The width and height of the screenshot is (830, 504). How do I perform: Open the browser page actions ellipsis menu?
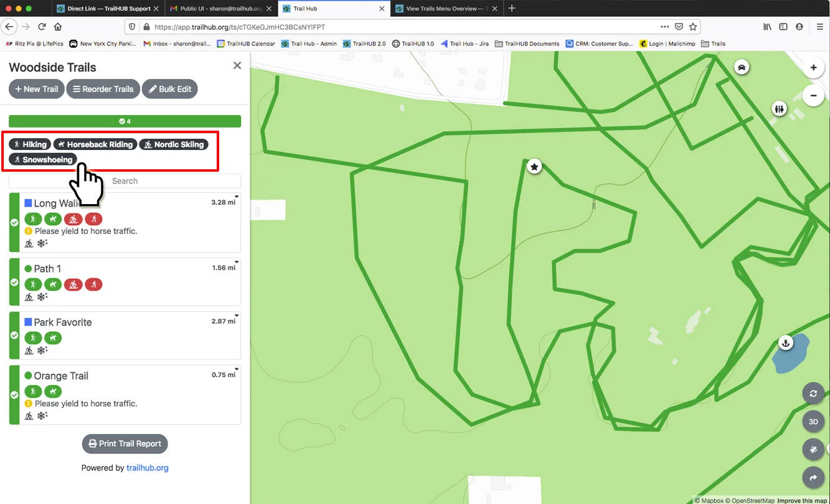665,27
